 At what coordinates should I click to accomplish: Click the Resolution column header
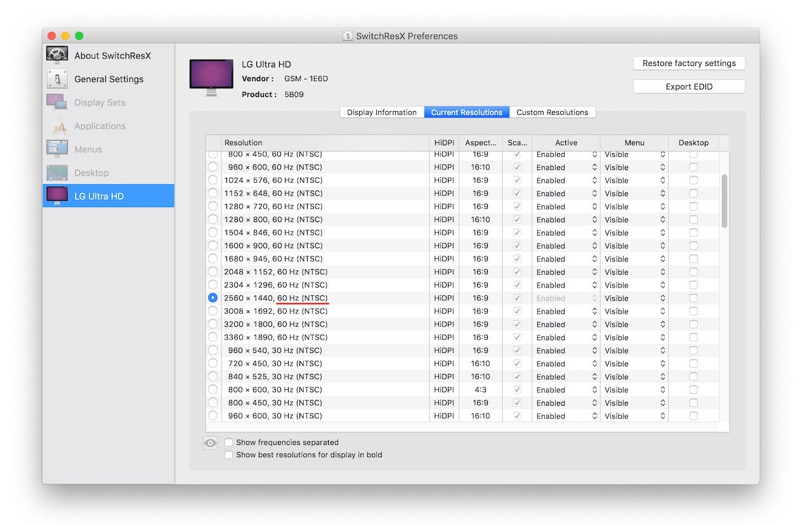(x=325, y=143)
